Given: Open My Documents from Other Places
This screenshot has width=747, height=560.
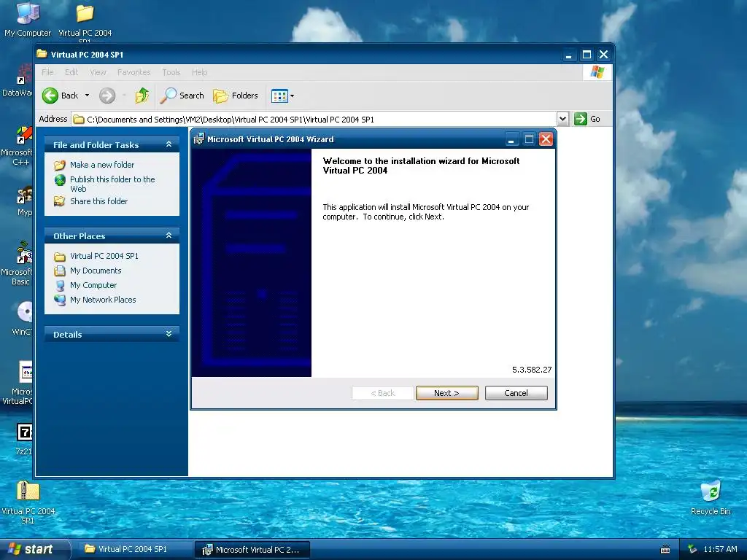Looking at the screenshot, I should 96,271.
